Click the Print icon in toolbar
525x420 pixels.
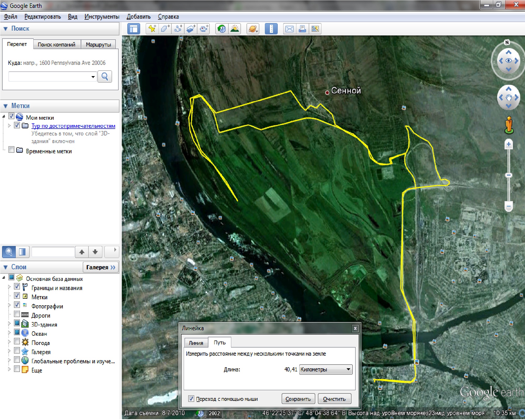point(302,29)
